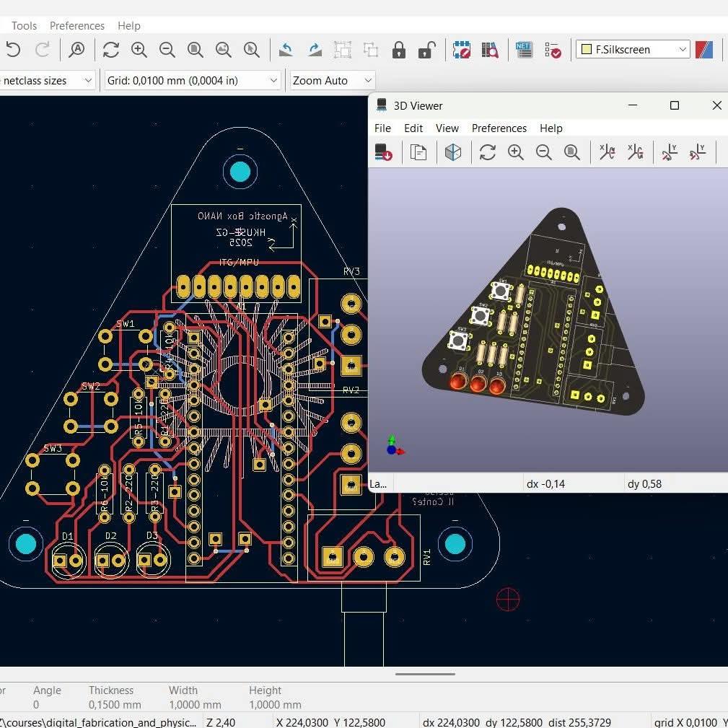The width and height of the screenshot is (728, 728).
Task: Open the net inspector icon
Action: (523, 50)
